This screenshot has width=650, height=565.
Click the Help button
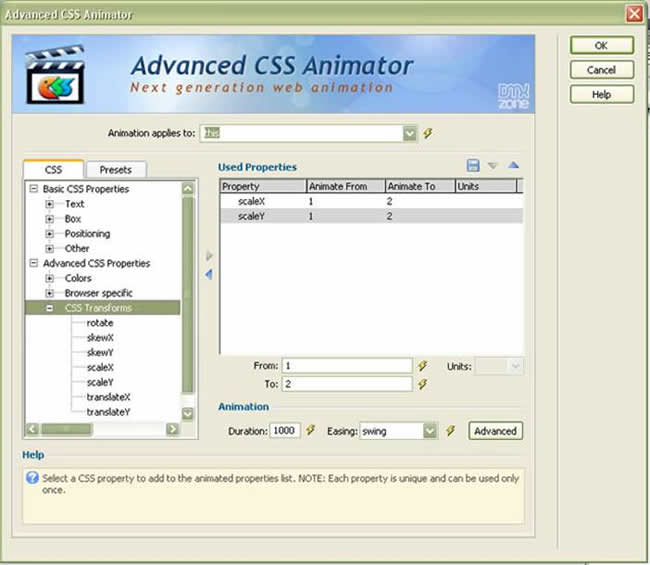pyautogui.click(x=601, y=95)
